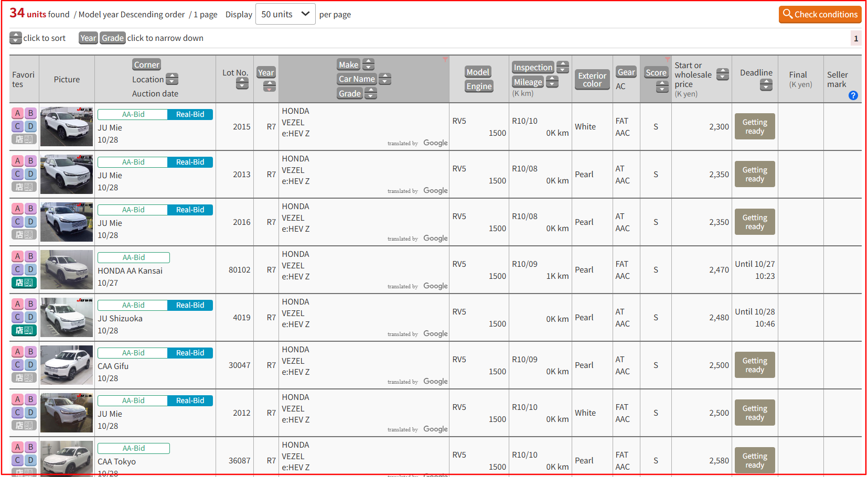Click the Car Name header button
Screen dimensions: 868x477
point(357,79)
